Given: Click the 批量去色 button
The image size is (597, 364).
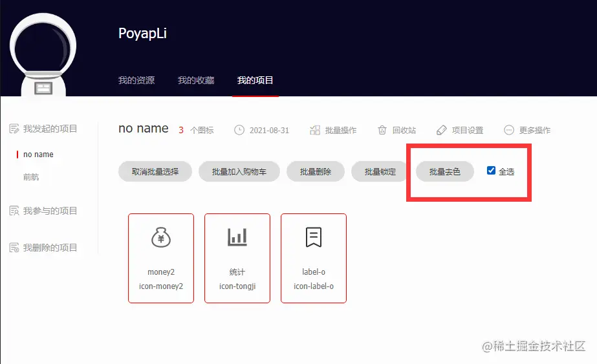Looking at the screenshot, I should (445, 172).
